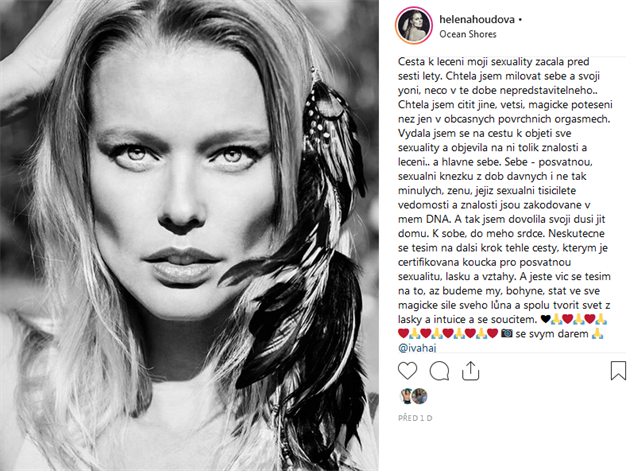This screenshot has width=630, height=471.
Task: Open the @ivahaj mention link
Action: click(417, 348)
